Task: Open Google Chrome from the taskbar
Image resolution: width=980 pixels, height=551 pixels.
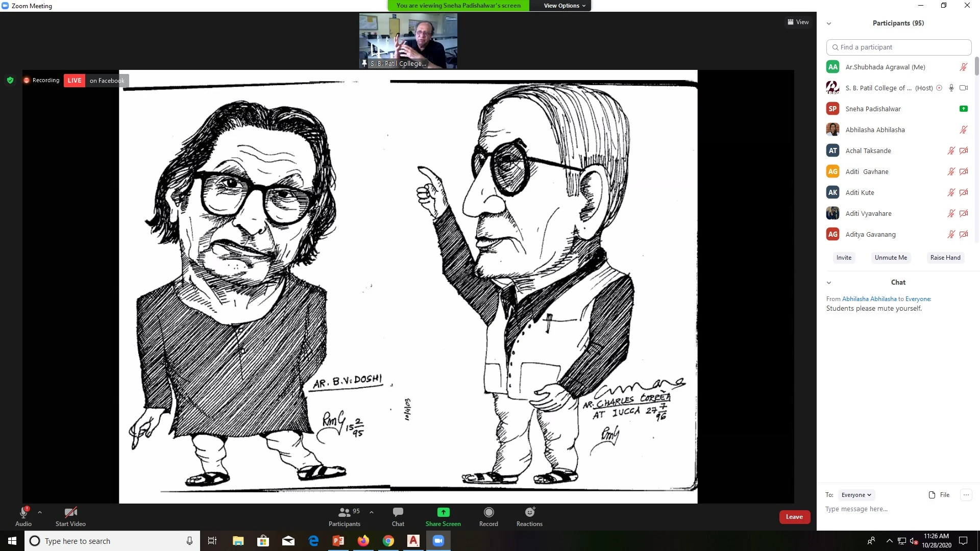Action: (388, 541)
